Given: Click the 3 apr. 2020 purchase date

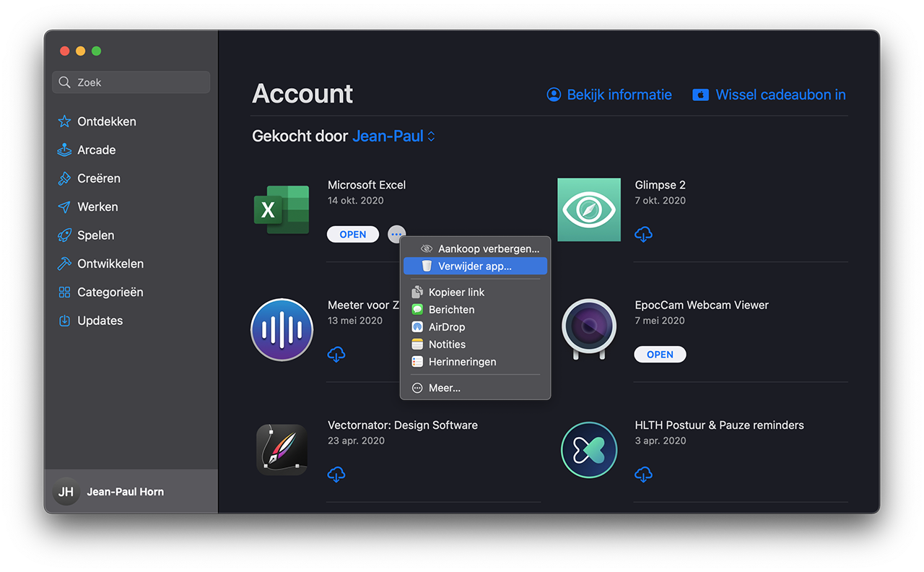Looking at the screenshot, I should [661, 441].
